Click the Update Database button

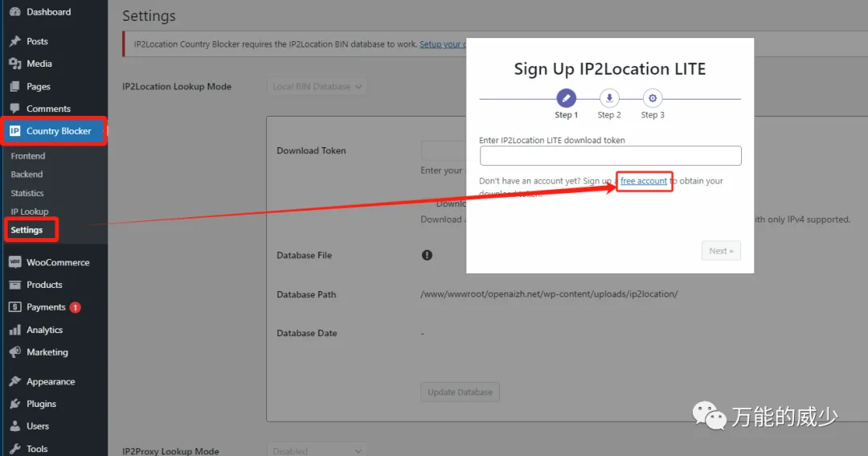tap(460, 392)
